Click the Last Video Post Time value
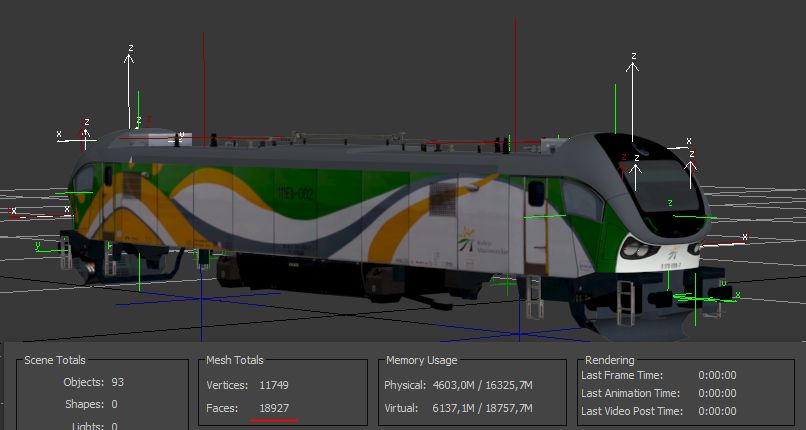Image resolution: width=806 pixels, height=430 pixels. pos(717,411)
